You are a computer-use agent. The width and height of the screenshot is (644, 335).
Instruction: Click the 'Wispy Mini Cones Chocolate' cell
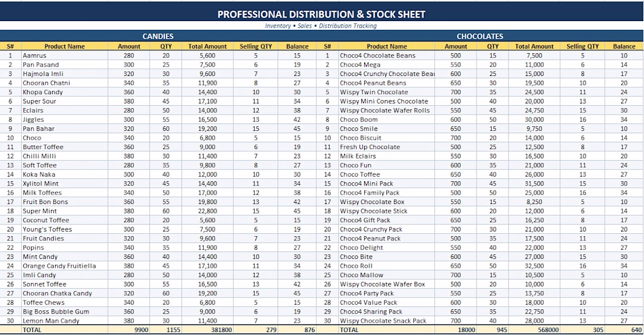pyautogui.click(x=386, y=101)
